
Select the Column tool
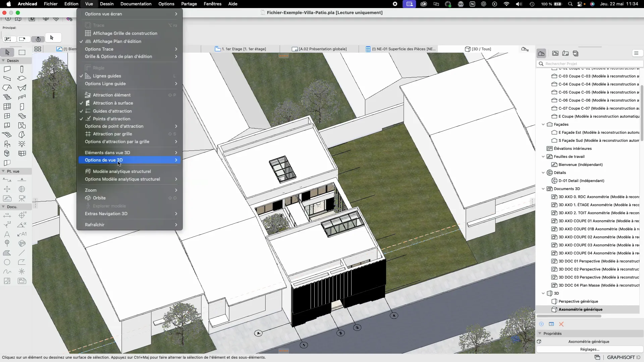(22, 69)
